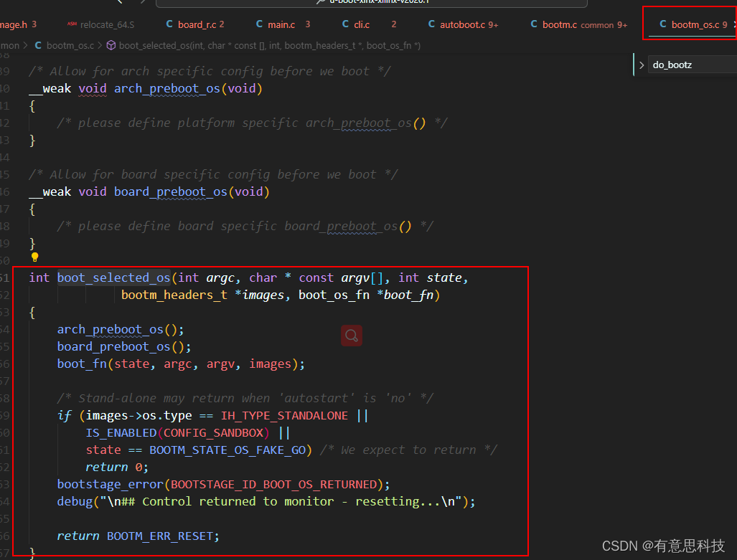Screen dimensions: 737x560
Task: Click boot_os_fn parameter type
Action: 334,295
